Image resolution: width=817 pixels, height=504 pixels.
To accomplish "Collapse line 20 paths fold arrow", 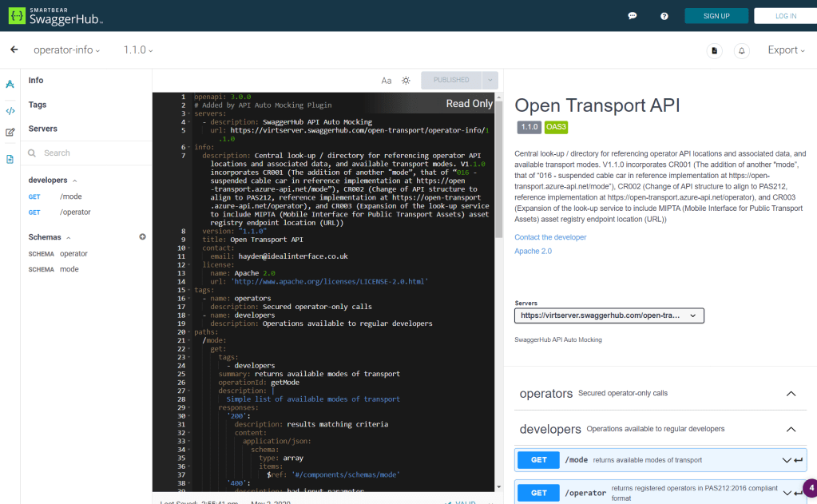I will click(x=191, y=332).
